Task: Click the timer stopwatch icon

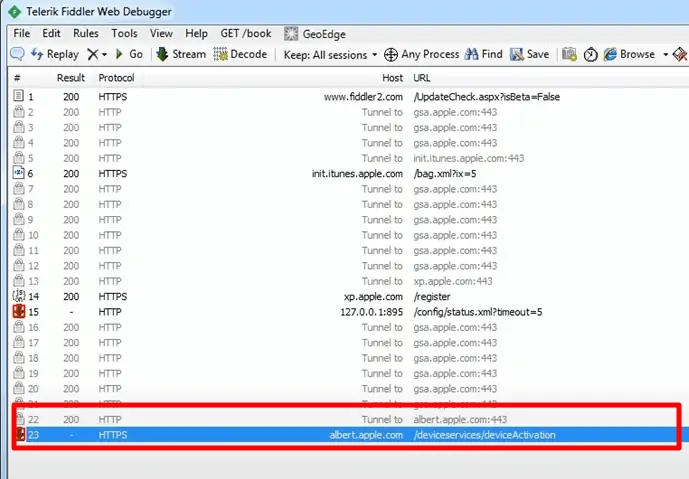Action: pos(591,54)
